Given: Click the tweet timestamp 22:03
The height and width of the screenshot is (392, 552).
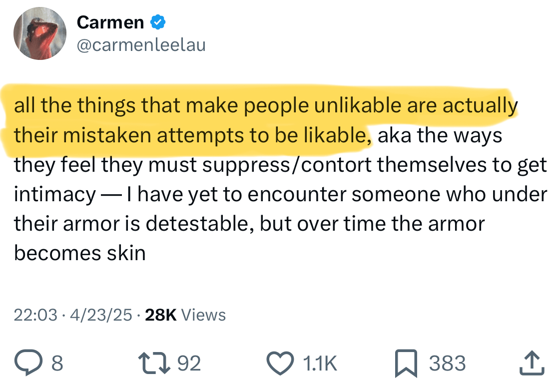Looking at the screenshot, I should (35, 315).
